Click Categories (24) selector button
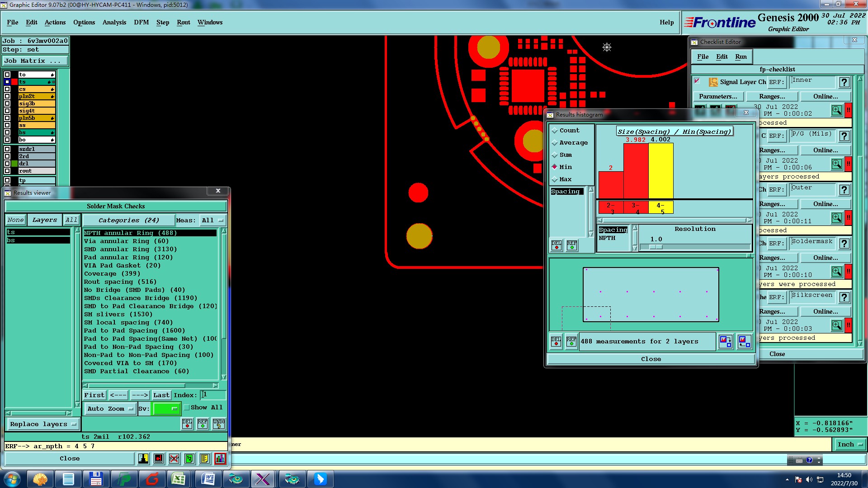Screen dimensions: 868x488 coord(129,221)
